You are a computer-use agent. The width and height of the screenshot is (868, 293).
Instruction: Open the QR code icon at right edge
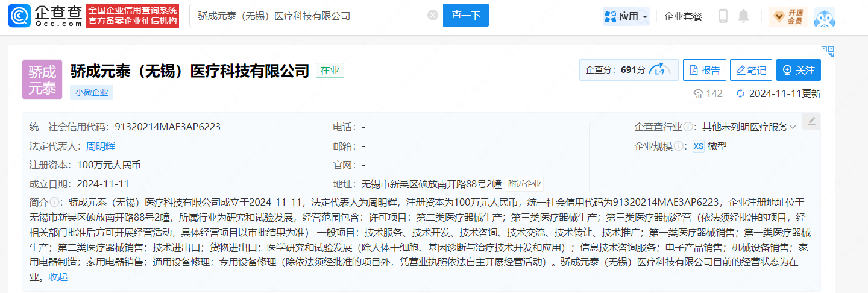pyautogui.click(x=828, y=51)
